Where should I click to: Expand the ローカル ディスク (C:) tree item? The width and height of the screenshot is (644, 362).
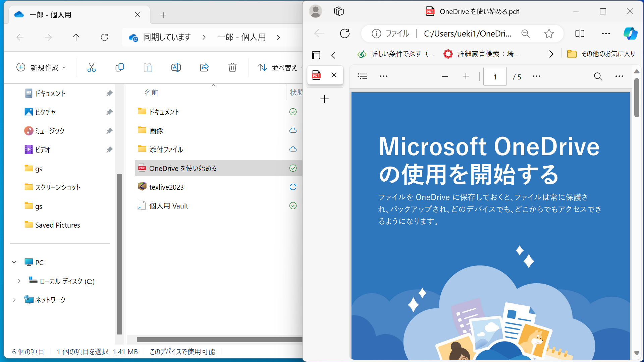[18, 281]
